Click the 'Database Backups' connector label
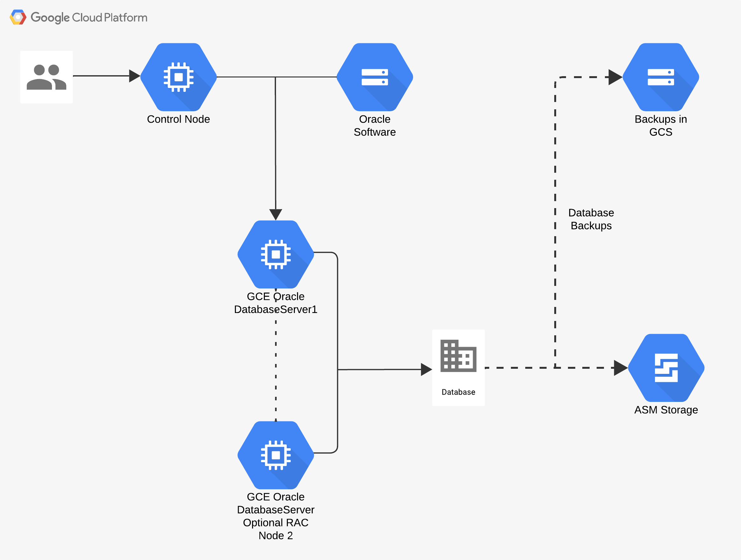 click(591, 219)
